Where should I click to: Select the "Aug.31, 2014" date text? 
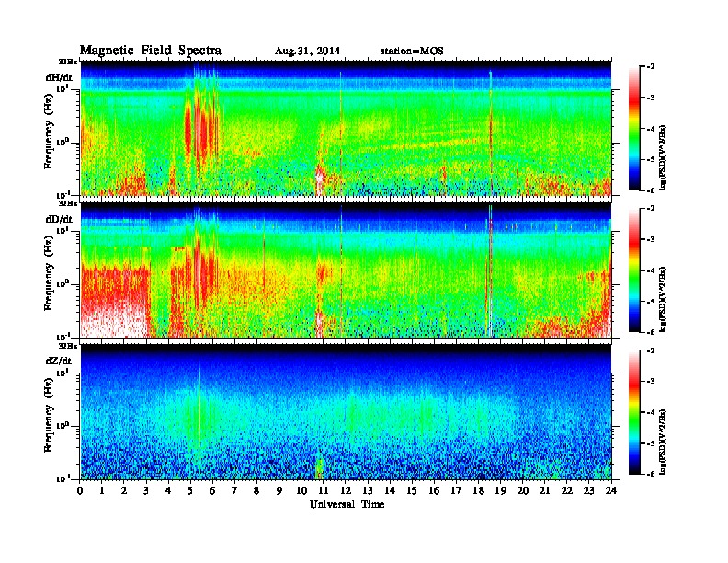coord(307,52)
